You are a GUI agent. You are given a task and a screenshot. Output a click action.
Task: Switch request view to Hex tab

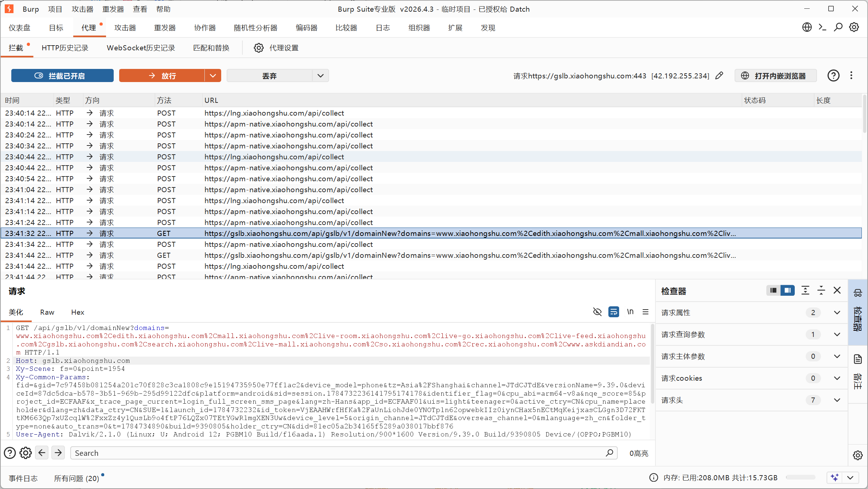pyautogui.click(x=78, y=312)
